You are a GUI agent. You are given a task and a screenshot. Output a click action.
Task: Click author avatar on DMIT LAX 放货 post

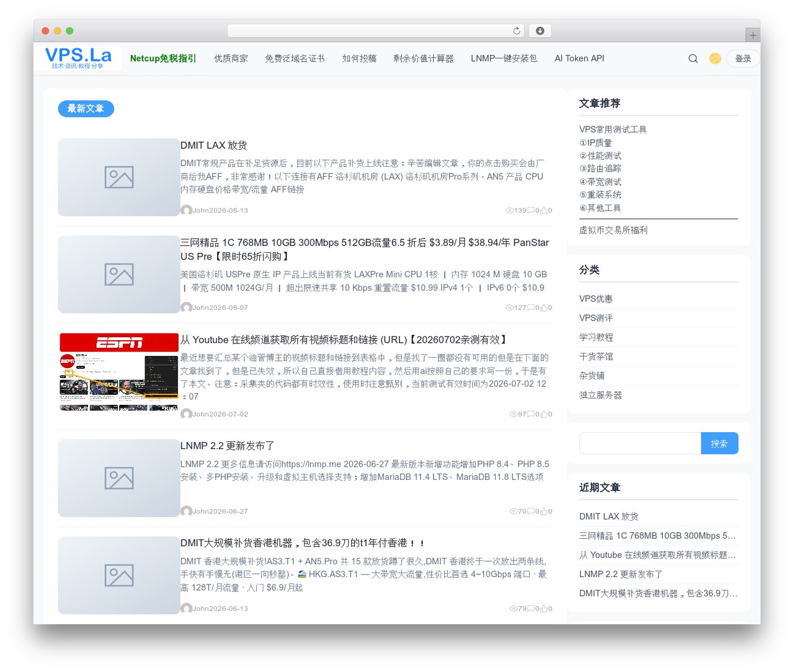point(186,210)
